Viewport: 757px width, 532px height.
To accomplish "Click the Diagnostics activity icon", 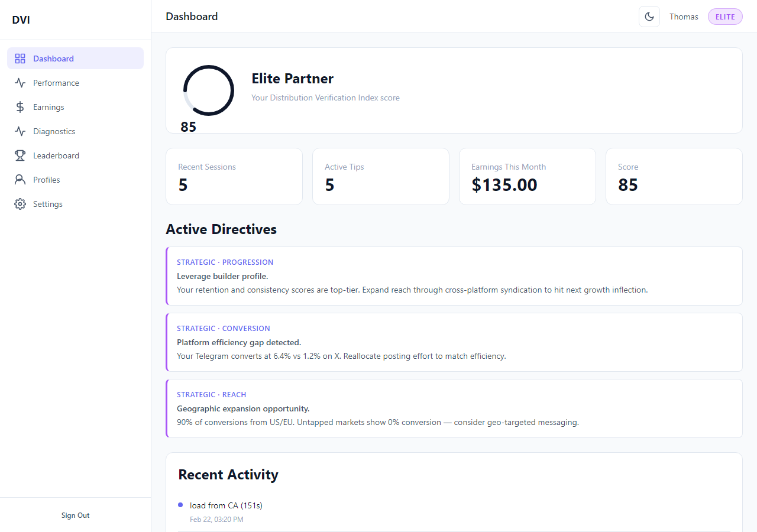I will coord(20,131).
